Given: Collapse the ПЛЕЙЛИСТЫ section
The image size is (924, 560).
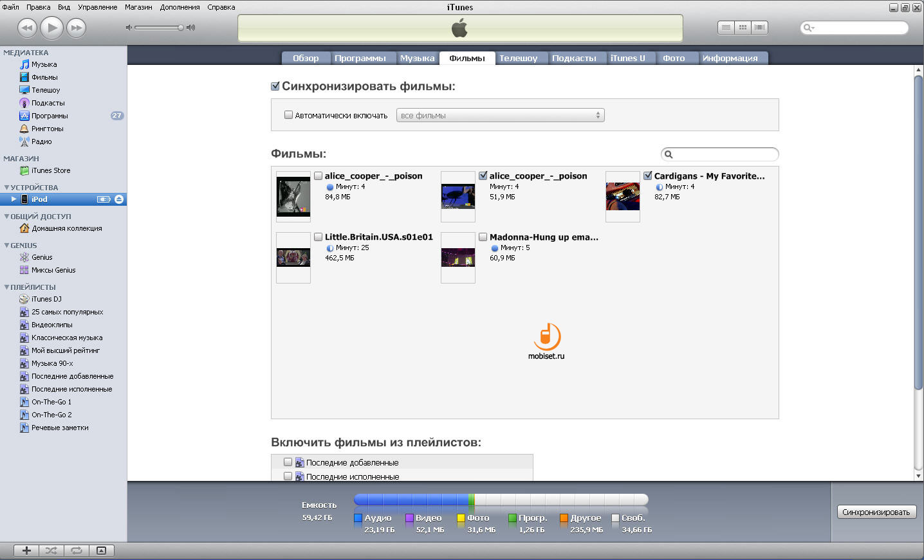Looking at the screenshot, I should (6, 287).
